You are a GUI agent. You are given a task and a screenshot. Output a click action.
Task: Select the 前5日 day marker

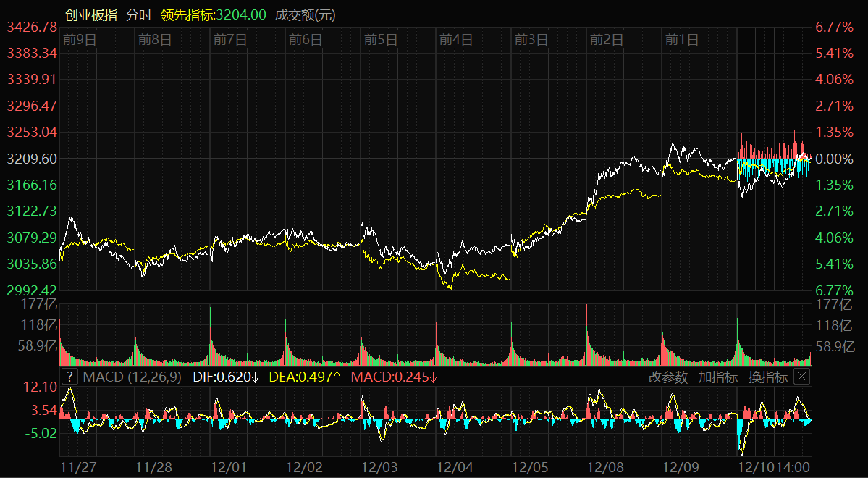tap(381, 40)
